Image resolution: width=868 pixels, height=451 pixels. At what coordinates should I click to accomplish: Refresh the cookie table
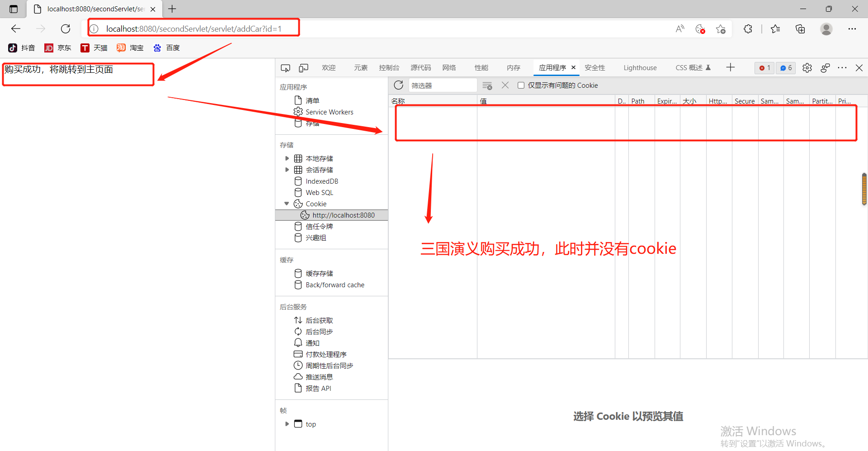(398, 85)
